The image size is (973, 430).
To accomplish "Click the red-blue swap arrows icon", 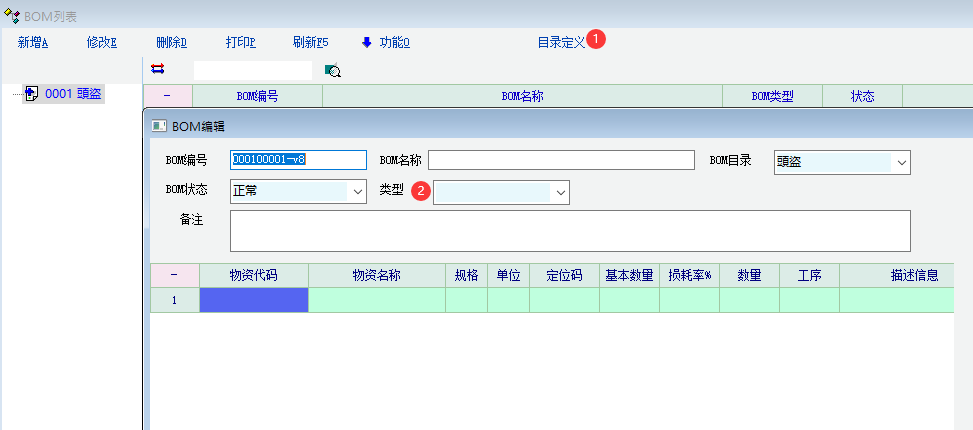I will pyautogui.click(x=157, y=69).
